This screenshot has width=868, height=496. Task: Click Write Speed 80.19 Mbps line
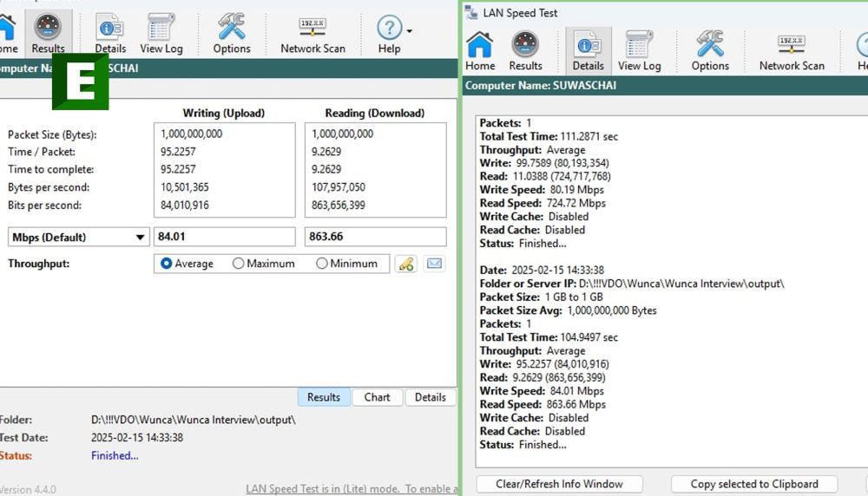(542, 190)
